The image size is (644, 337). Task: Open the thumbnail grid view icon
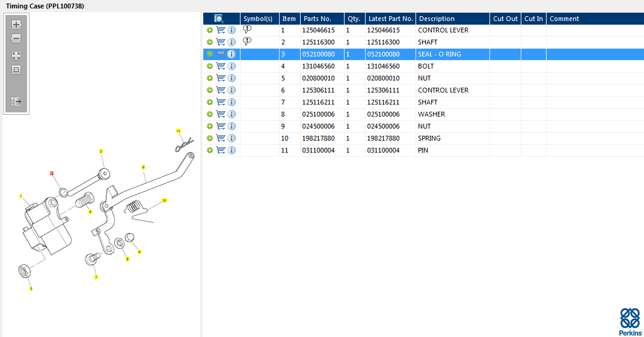tap(16, 56)
